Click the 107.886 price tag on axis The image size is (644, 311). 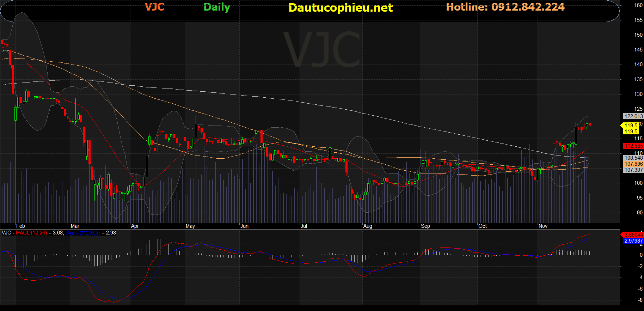pyautogui.click(x=633, y=164)
